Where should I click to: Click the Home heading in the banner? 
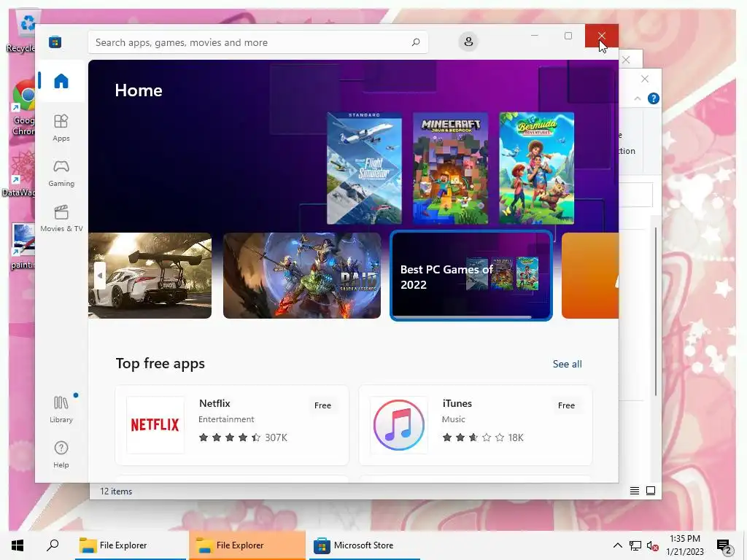[139, 90]
